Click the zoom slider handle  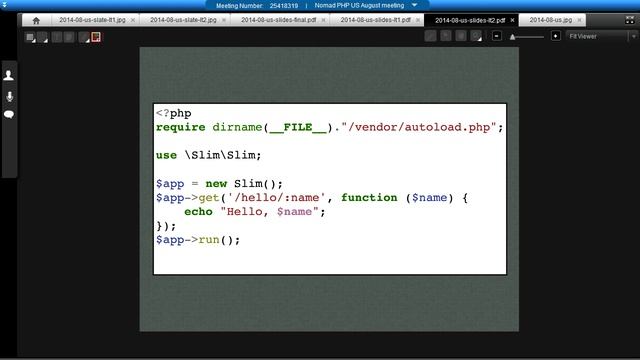(513, 37)
